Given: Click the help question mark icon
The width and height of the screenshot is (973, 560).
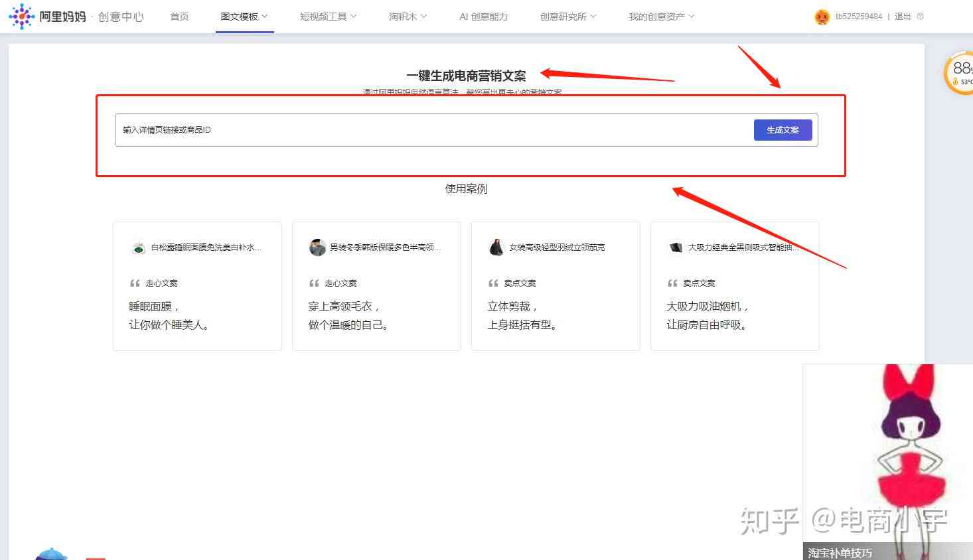Looking at the screenshot, I should pyautogui.click(x=920, y=17).
